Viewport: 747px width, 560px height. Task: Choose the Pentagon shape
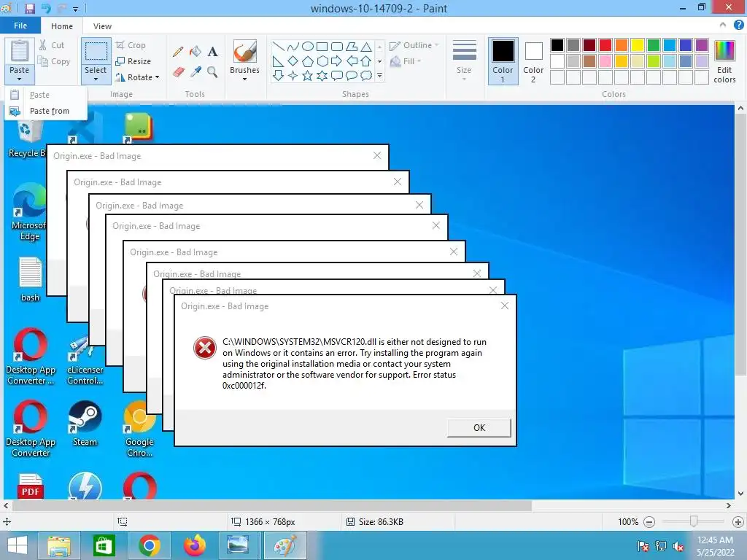point(308,61)
